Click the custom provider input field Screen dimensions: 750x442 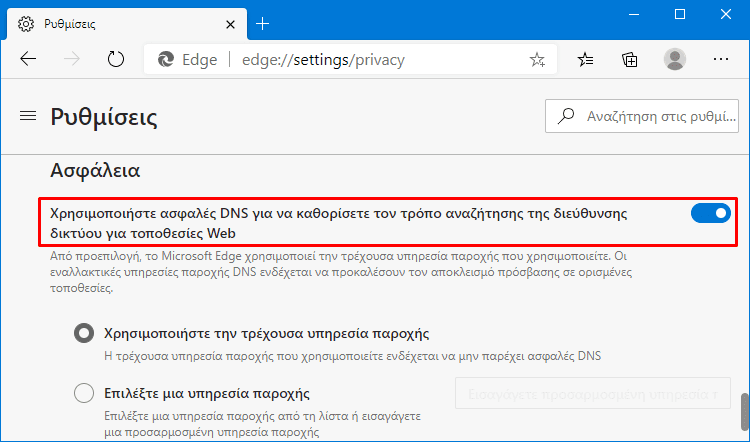[x=593, y=393]
